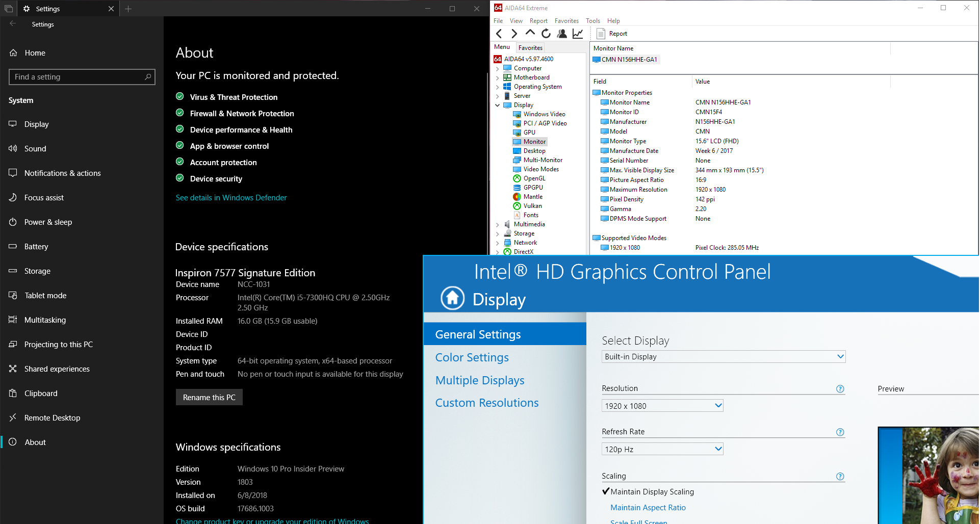Open Refresh Rate 120p Hz dropdown

tap(662, 449)
